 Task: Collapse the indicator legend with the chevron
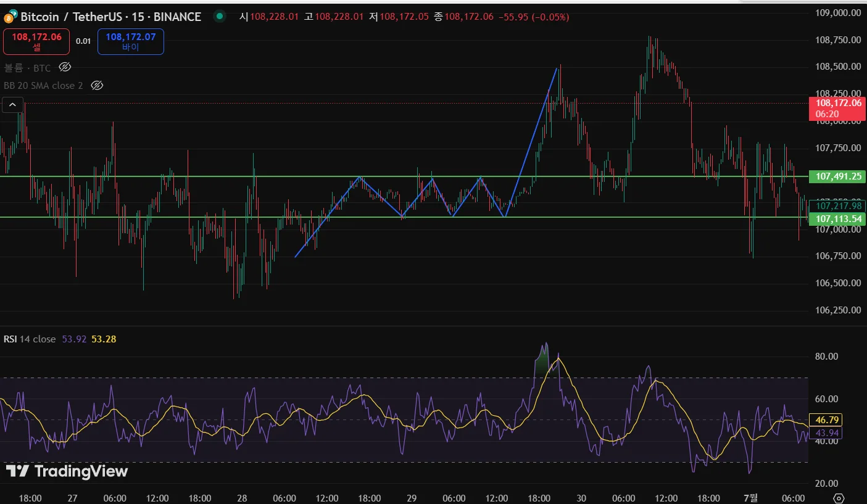tap(13, 105)
